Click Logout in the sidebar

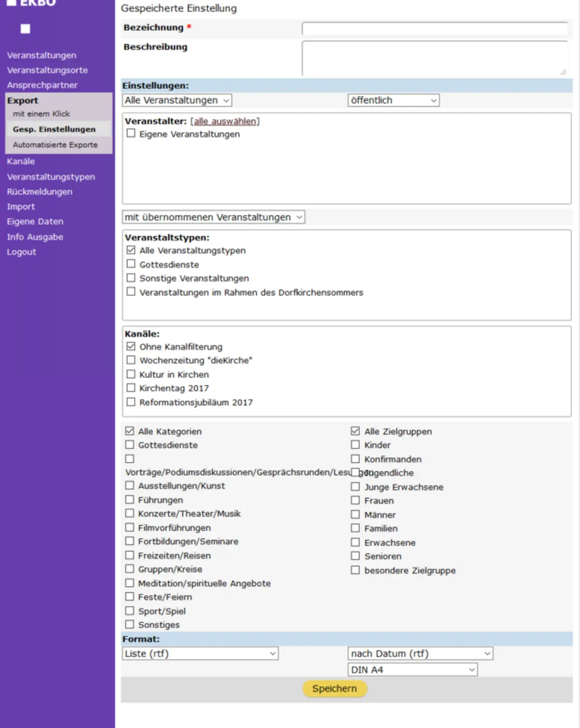[21, 252]
